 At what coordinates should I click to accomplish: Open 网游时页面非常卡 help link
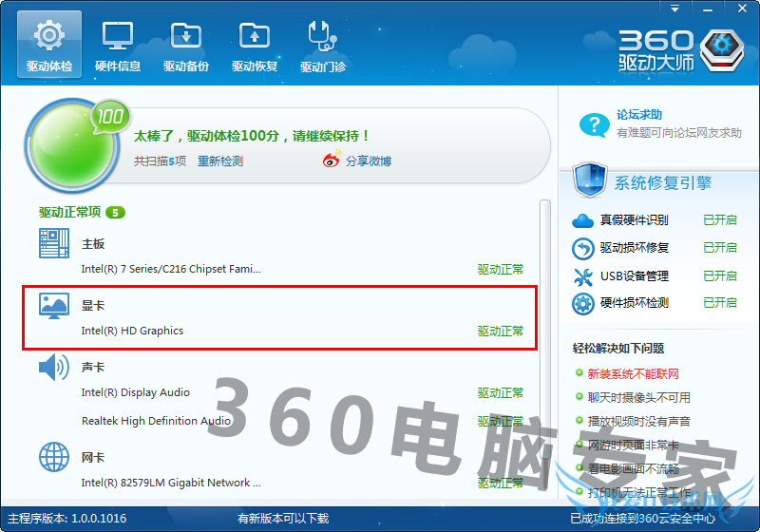coord(633,446)
